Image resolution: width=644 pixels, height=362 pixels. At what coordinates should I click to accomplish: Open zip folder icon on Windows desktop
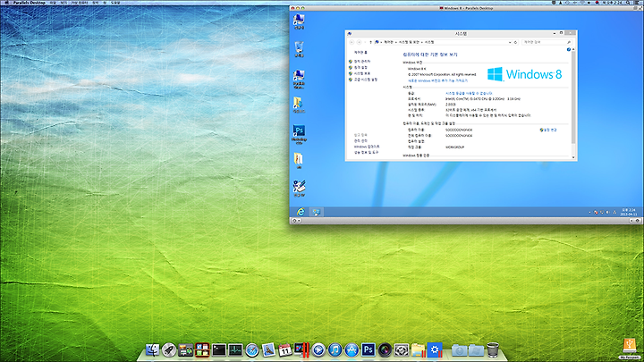point(299,161)
